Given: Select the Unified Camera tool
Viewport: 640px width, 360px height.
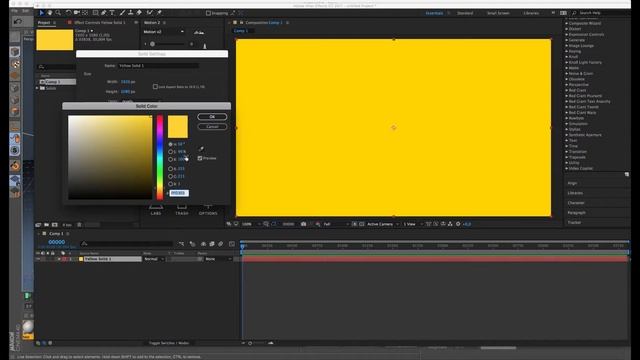Looking at the screenshot, I should point(76,13).
